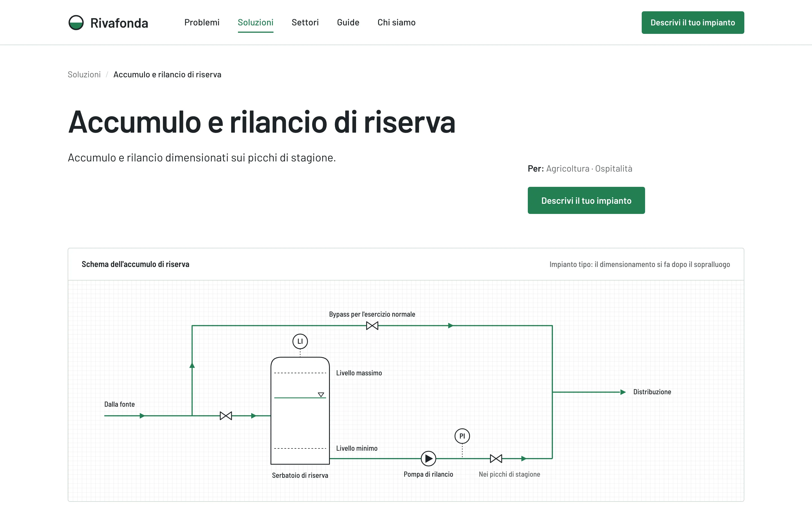
Task: Click the bypass line valve symbol
Action: click(x=372, y=326)
